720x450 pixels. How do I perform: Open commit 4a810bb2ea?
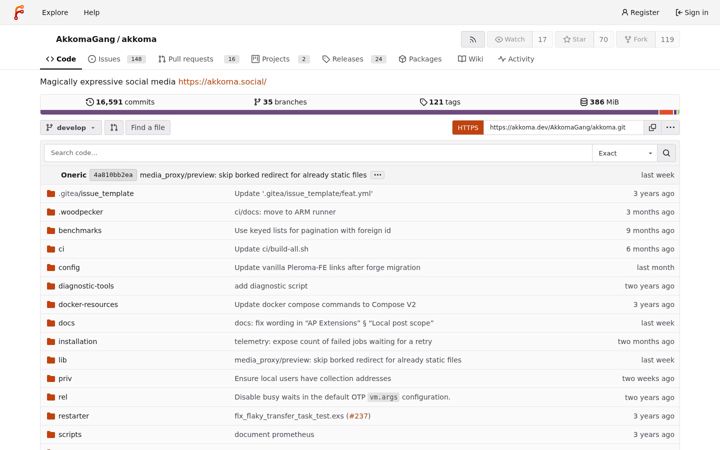(113, 175)
